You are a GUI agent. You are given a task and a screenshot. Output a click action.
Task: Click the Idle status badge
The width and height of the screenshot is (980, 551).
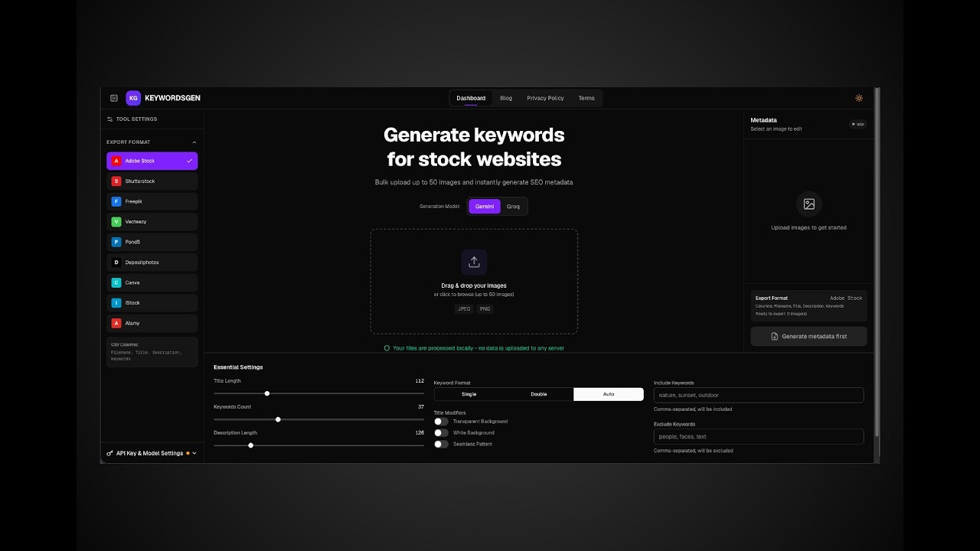(x=857, y=124)
